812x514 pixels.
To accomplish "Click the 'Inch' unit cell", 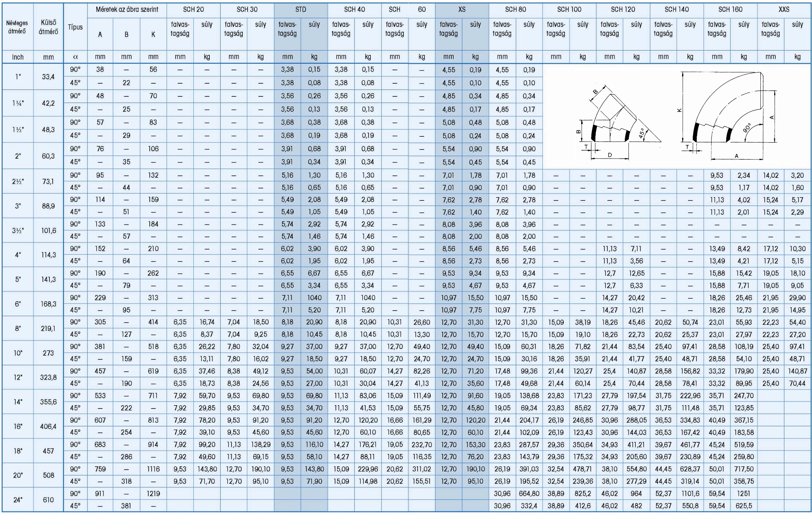I will click(x=17, y=57).
